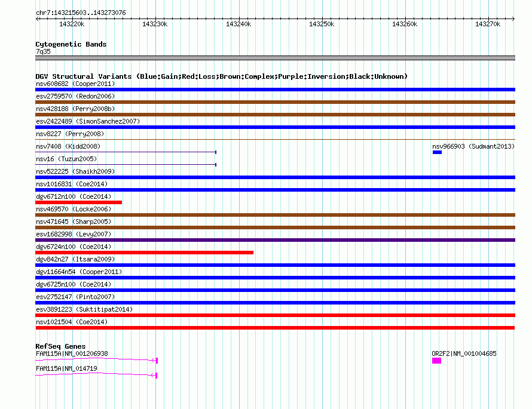Click the 143220k ruler tick label
Image resolution: width=532 pixels, height=409 pixels.
(72, 24)
